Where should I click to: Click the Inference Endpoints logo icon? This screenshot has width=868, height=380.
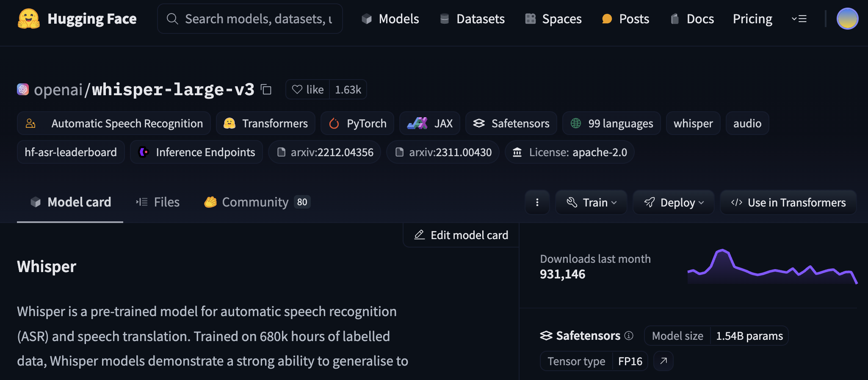144,152
